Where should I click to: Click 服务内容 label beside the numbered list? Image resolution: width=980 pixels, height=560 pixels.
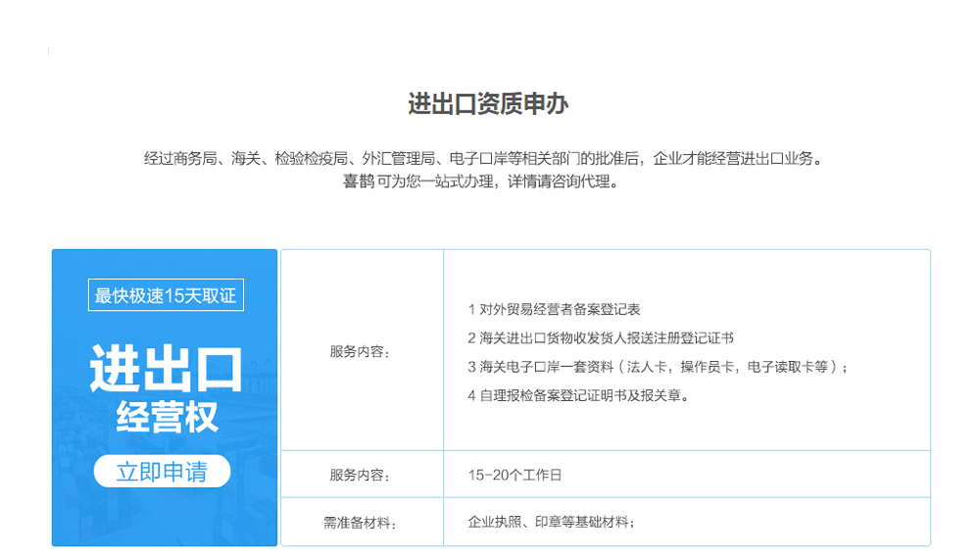(x=360, y=352)
